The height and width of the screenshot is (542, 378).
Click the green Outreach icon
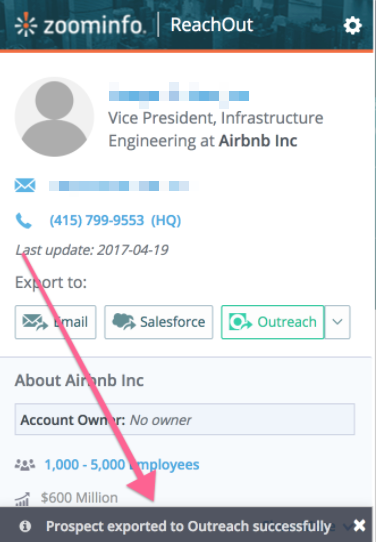tap(240, 322)
